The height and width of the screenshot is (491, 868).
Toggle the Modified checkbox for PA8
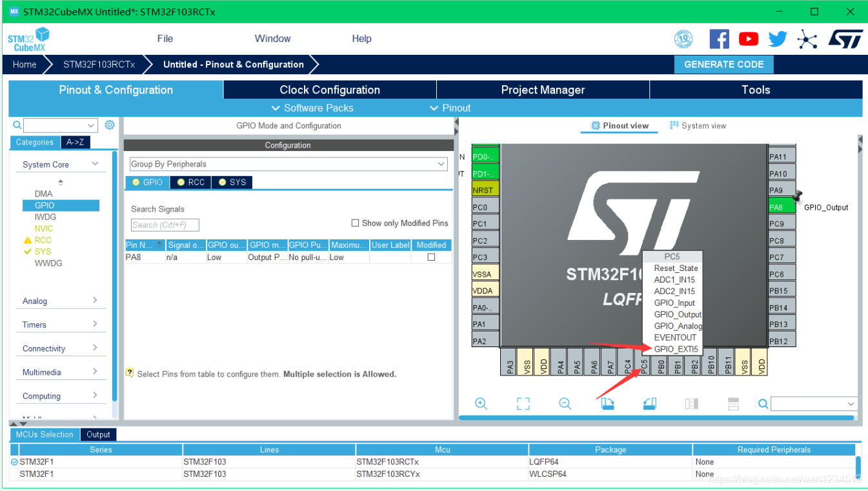click(431, 257)
